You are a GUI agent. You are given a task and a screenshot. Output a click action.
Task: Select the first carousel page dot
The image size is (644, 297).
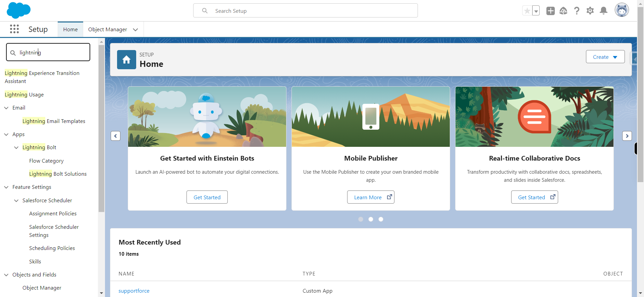click(361, 219)
